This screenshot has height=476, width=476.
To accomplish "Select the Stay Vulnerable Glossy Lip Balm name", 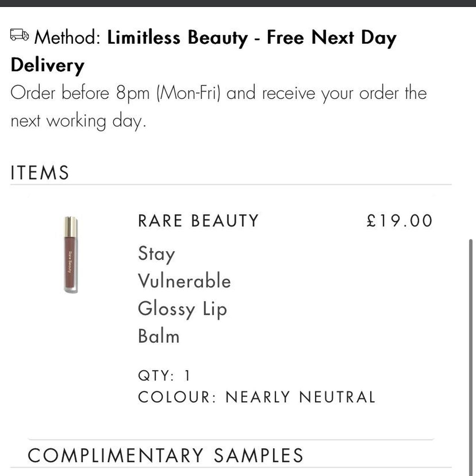I will click(x=182, y=295).
